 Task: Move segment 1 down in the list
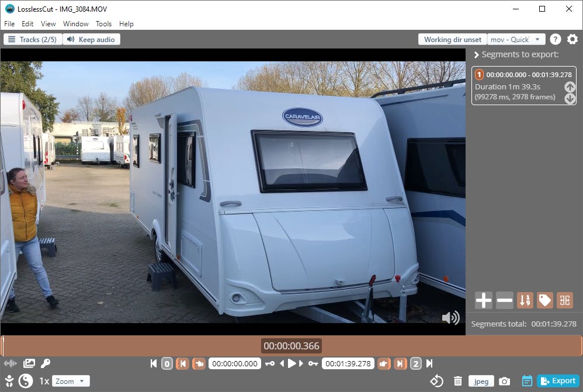pyautogui.click(x=570, y=99)
